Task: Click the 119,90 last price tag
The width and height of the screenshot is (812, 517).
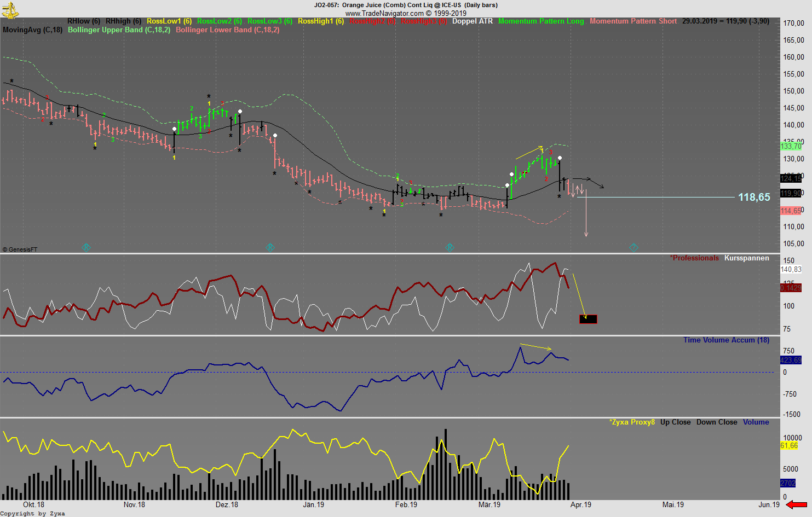Action: click(x=792, y=193)
